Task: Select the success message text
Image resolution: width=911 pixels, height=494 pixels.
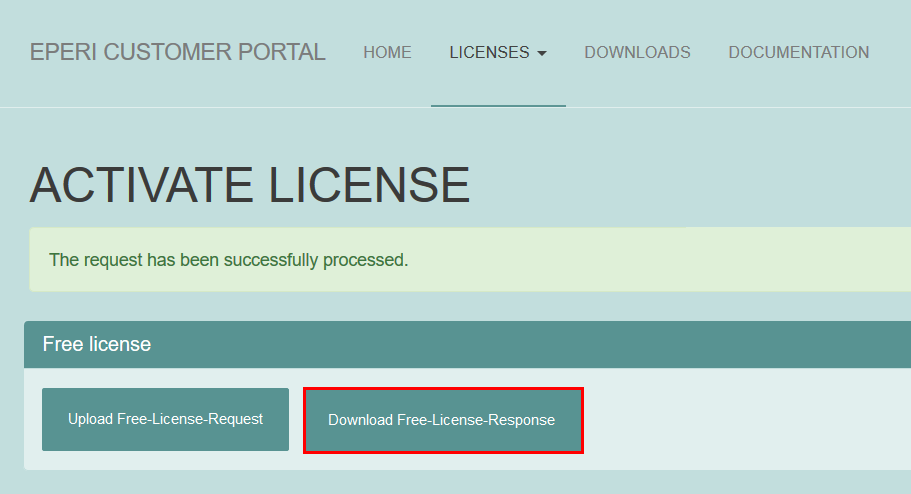Action: tap(228, 260)
